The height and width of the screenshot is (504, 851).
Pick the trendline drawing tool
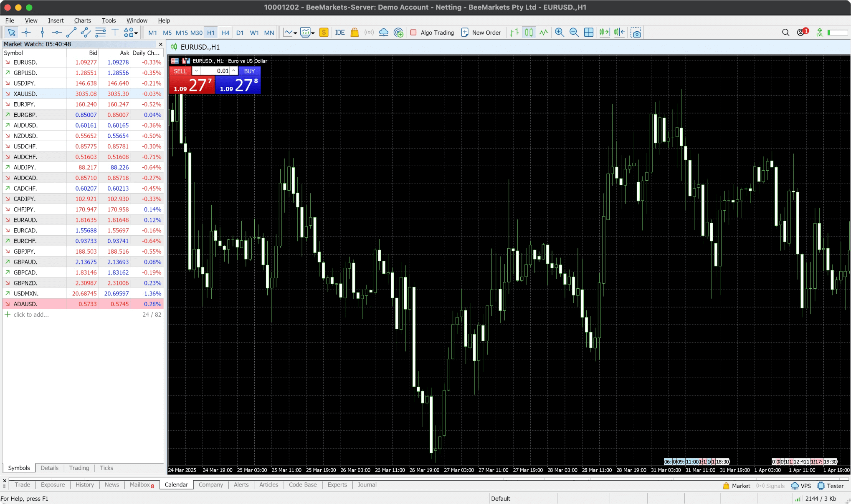pyautogui.click(x=71, y=33)
